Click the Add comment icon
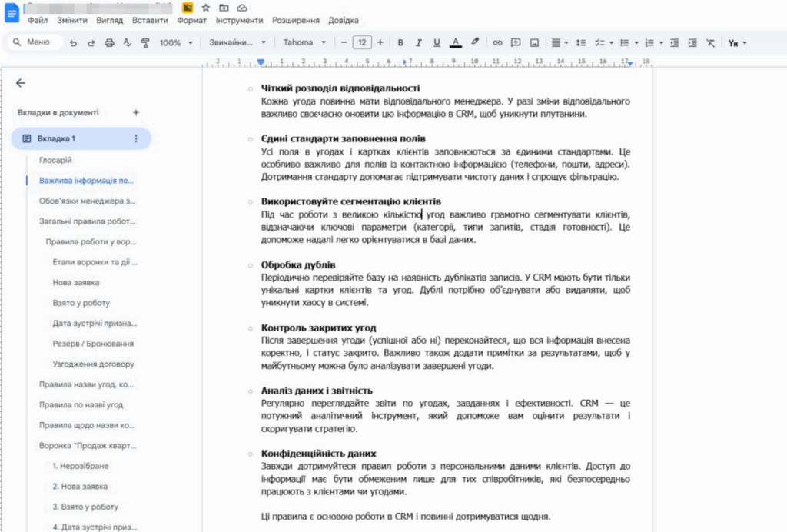This screenshot has height=532, width=787. (516, 43)
